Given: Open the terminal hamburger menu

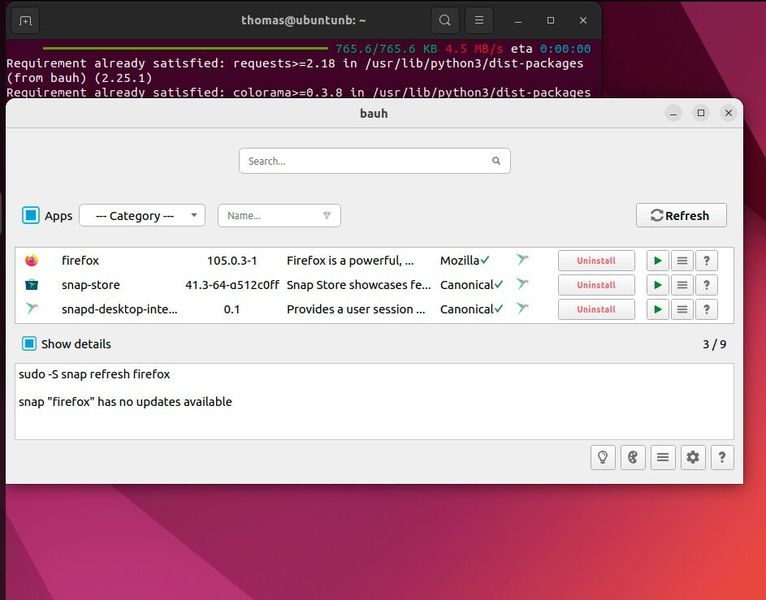Looking at the screenshot, I should click(x=479, y=20).
